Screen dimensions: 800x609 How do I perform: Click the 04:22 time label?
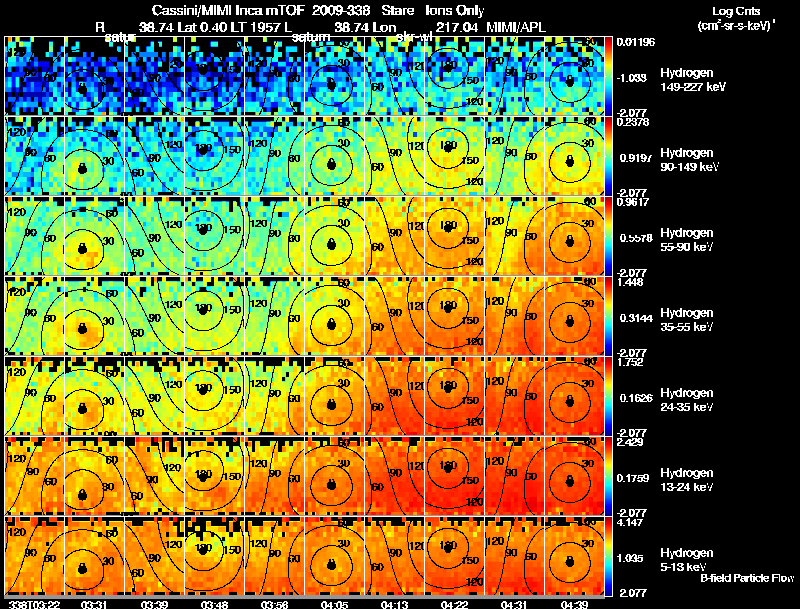(454, 604)
